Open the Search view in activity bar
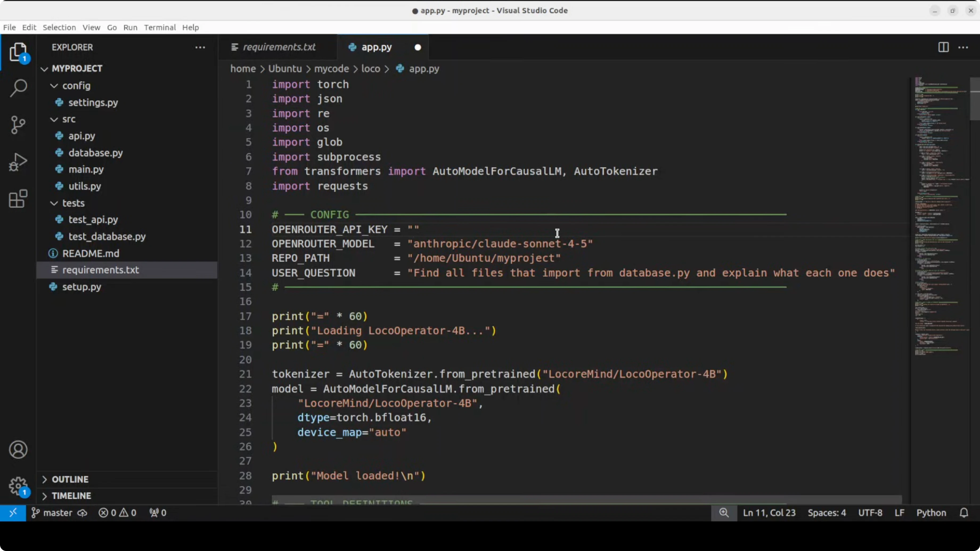This screenshot has height=551, width=980. click(18, 88)
